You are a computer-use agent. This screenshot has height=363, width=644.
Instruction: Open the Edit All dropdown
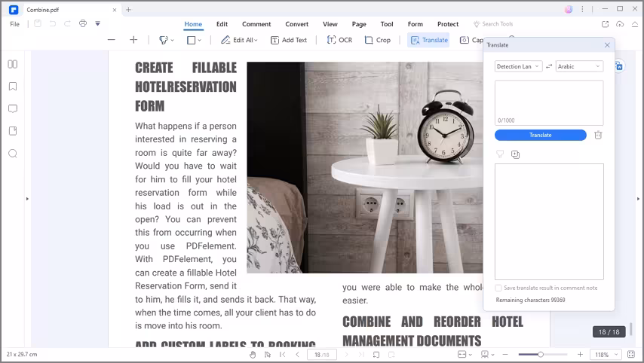(x=239, y=40)
